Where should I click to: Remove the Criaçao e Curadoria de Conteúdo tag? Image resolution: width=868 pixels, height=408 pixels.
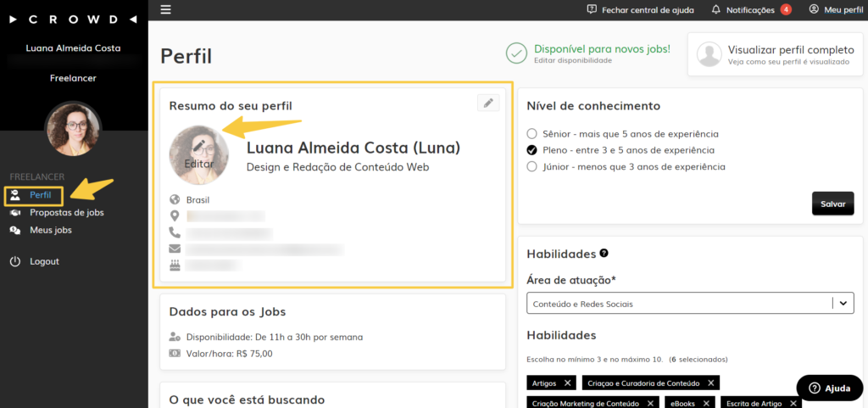point(710,383)
